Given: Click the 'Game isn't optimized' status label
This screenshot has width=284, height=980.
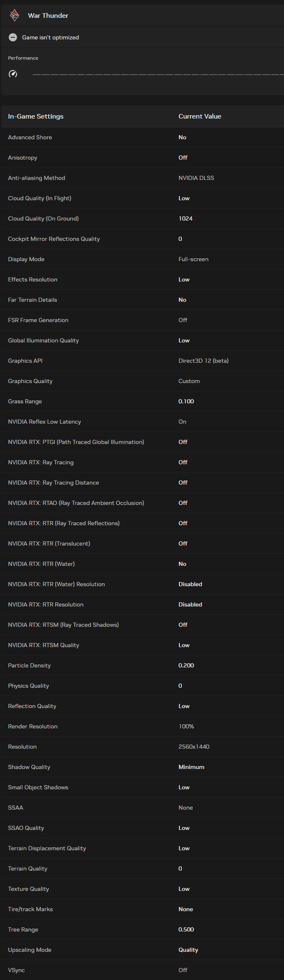Looking at the screenshot, I should (x=50, y=37).
